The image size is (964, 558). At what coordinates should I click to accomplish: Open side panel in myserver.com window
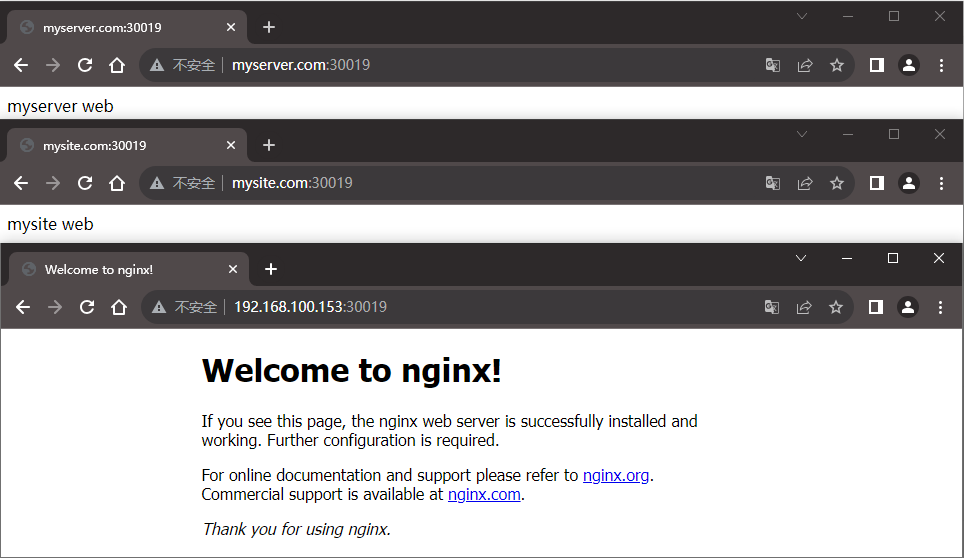coord(877,65)
